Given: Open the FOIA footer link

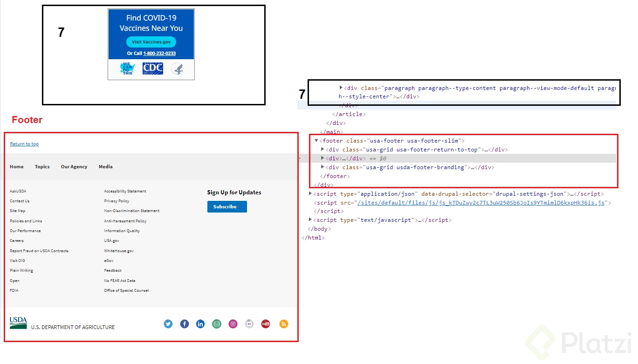Looking at the screenshot, I should [14, 290].
